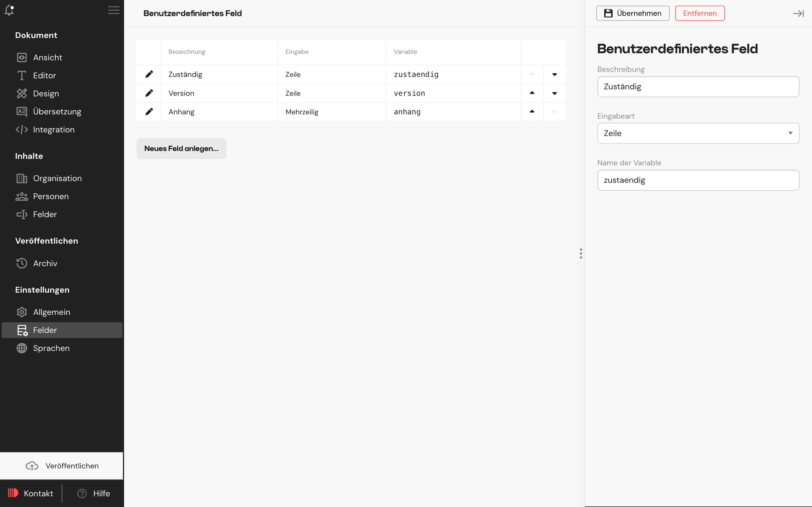Open the hamburger menu in sidebar
The height and width of the screenshot is (507, 812).
[114, 10]
